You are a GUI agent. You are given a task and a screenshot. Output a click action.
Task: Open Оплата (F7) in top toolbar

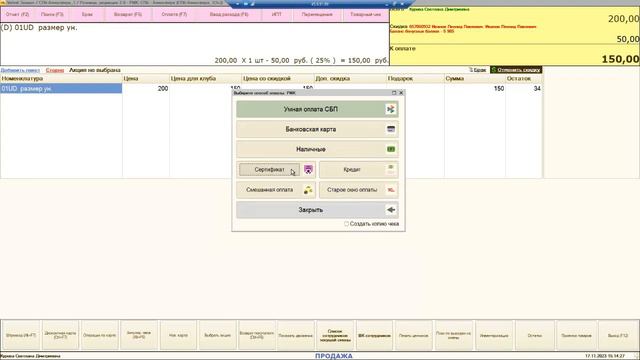click(174, 14)
